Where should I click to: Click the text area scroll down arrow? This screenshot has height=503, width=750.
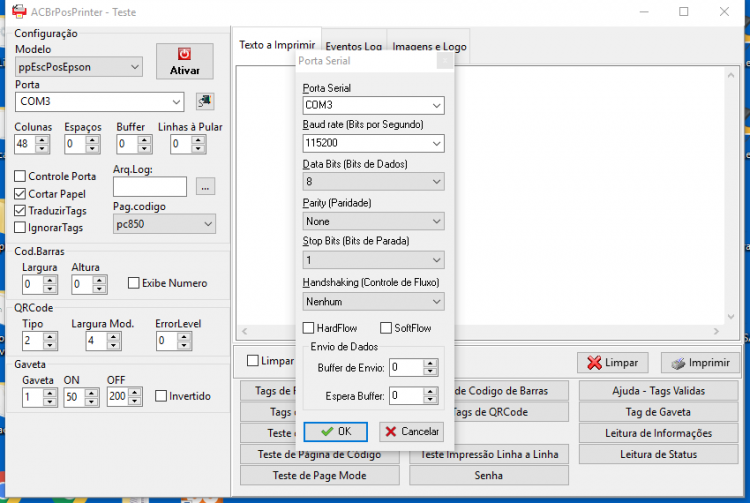pyautogui.click(x=730, y=316)
